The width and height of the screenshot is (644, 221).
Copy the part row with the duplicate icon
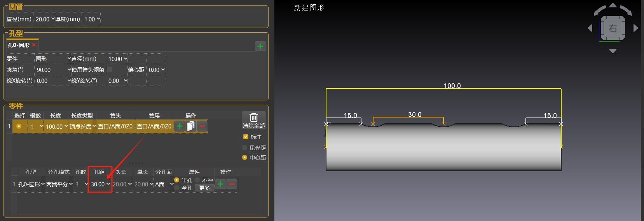point(191,126)
